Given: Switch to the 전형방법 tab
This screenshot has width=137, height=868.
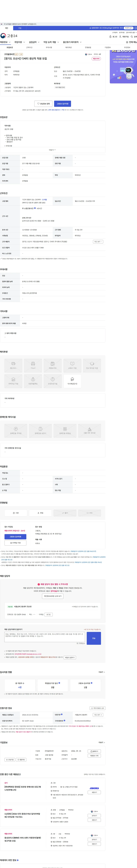Looking at the screenshot, I should coord(88,48).
